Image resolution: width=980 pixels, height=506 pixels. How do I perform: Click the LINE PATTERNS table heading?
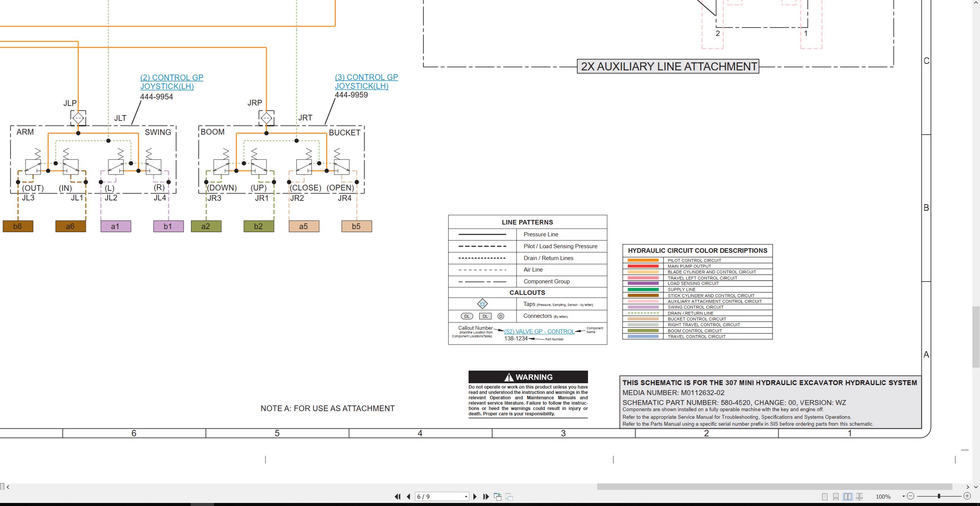527,222
